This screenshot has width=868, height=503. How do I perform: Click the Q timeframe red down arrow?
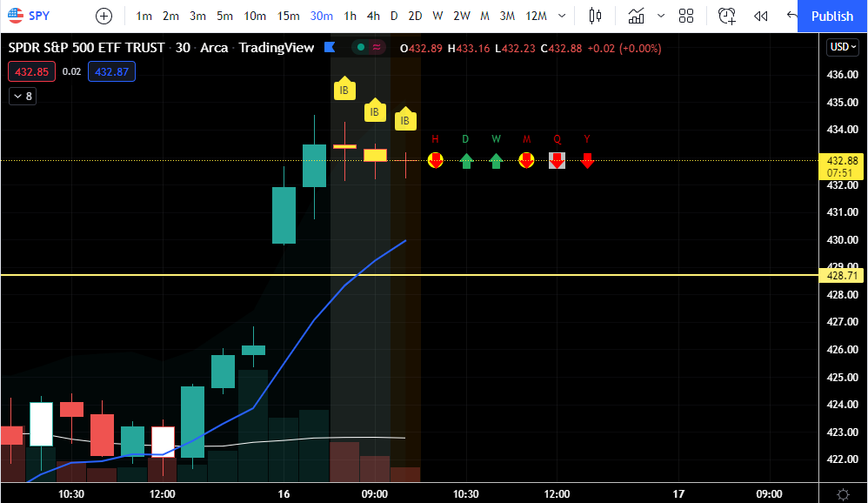[557, 161]
